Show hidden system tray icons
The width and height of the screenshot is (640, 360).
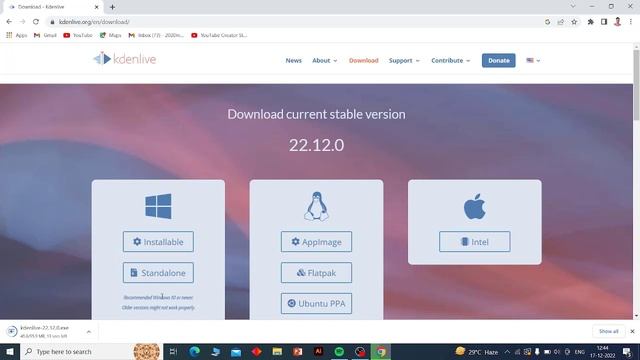(507, 351)
